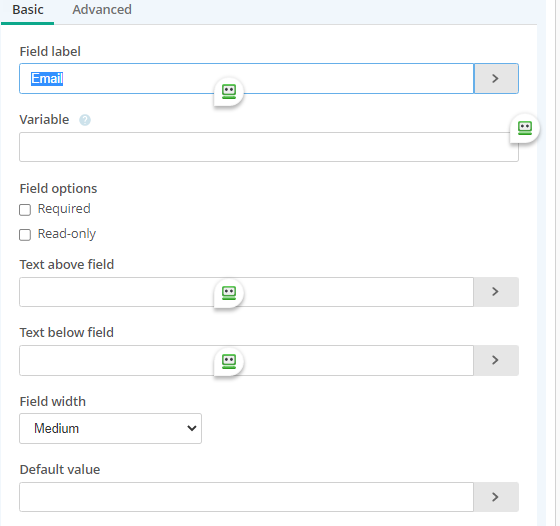560x526 pixels.
Task: Focus the Field label input containing Email
Action: point(246,79)
